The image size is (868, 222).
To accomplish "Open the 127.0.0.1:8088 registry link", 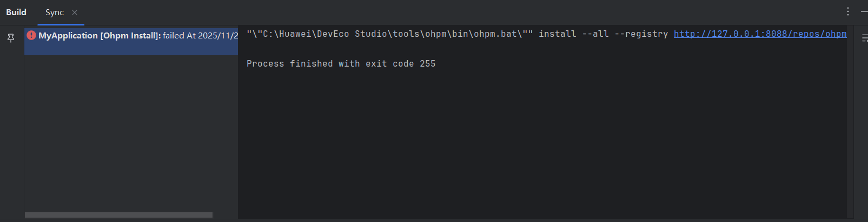I will click(759, 34).
